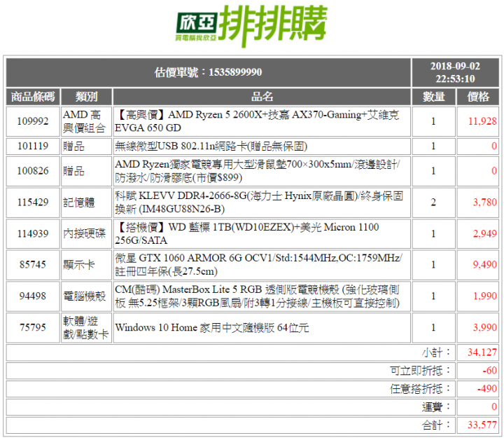Click category AMD 高興價組合
The height and width of the screenshot is (438, 504).
coord(87,121)
